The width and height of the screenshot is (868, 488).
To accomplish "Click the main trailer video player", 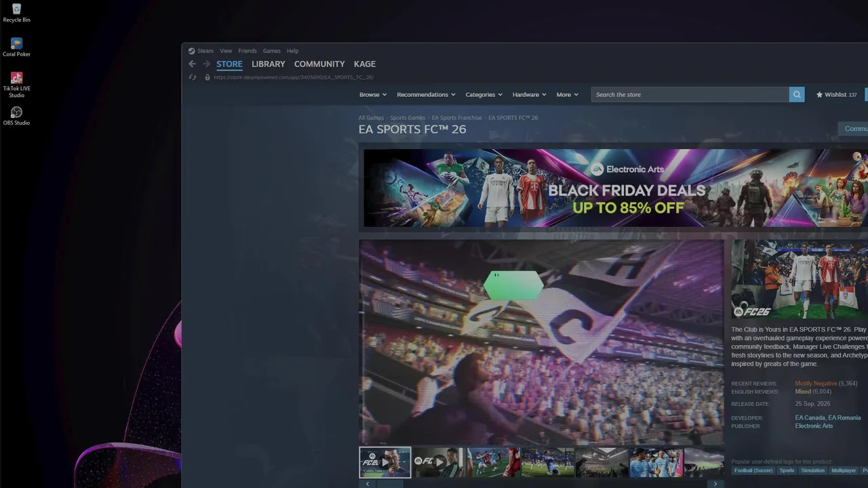I will 541,342.
